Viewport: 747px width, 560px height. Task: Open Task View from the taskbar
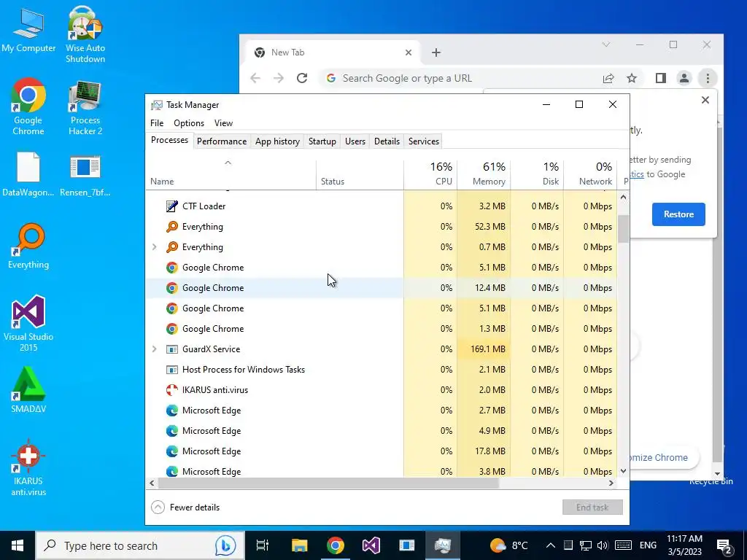click(262, 545)
